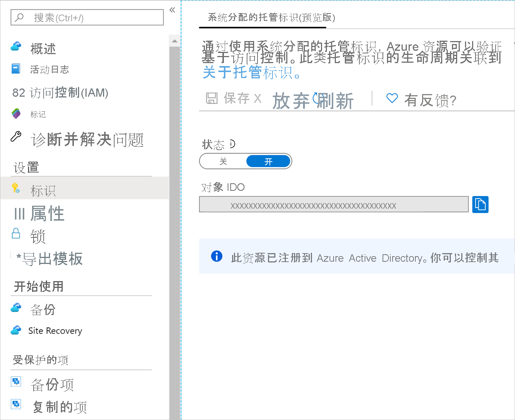Focus the 搜索(Ctrl+/) search box

(87, 17)
